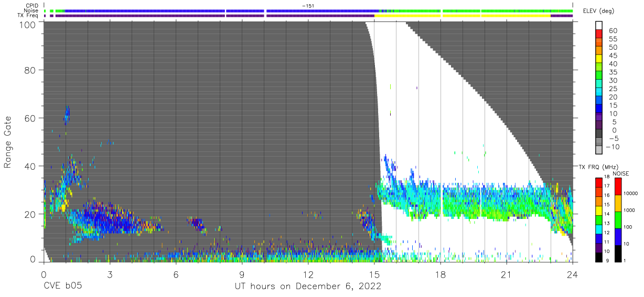Click the 'NOISE' colorbar title
This screenshot has height=297, width=644.
click(x=621, y=173)
